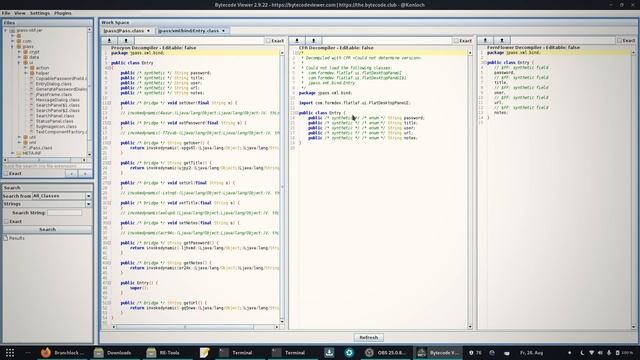Image resolution: width=640 pixels, height=360 pixels.
Task: Expand the META-INF folder node
Action: pyautogui.click(x=13, y=153)
